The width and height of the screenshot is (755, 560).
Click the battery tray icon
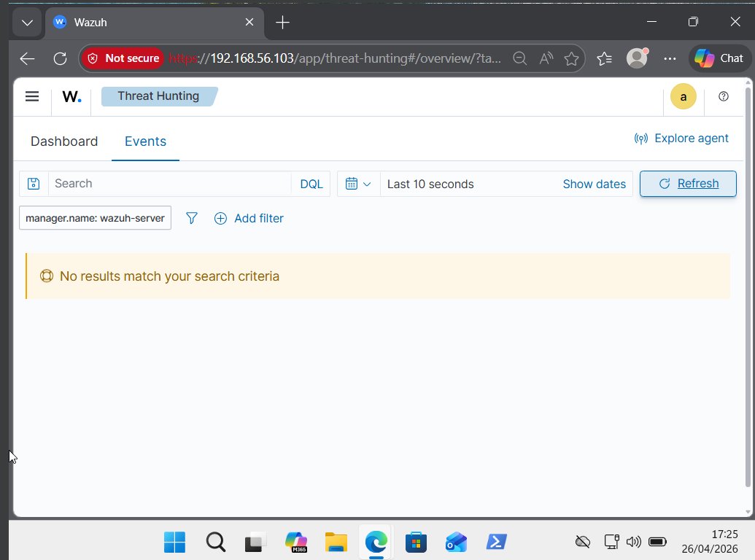pos(657,542)
